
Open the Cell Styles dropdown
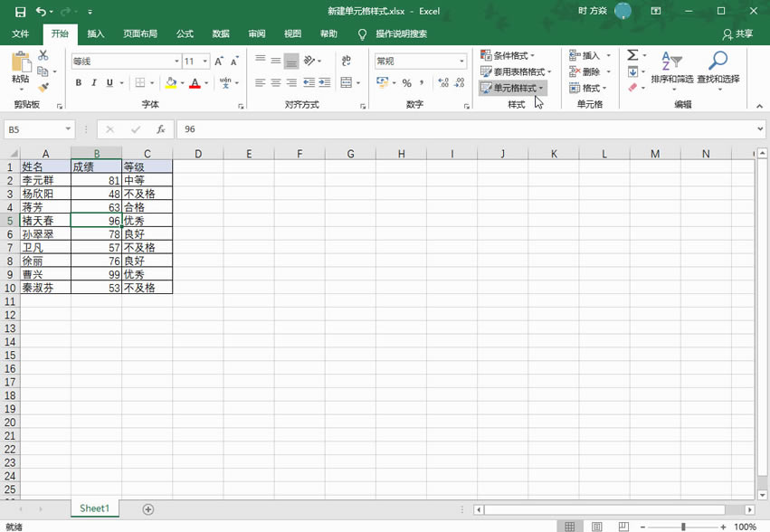click(x=512, y=89)
